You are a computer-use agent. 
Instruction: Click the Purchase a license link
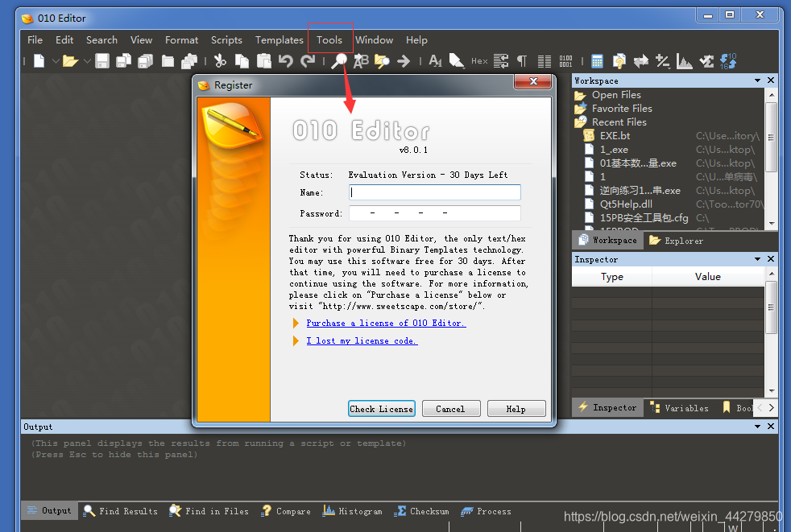pos(386,323)
